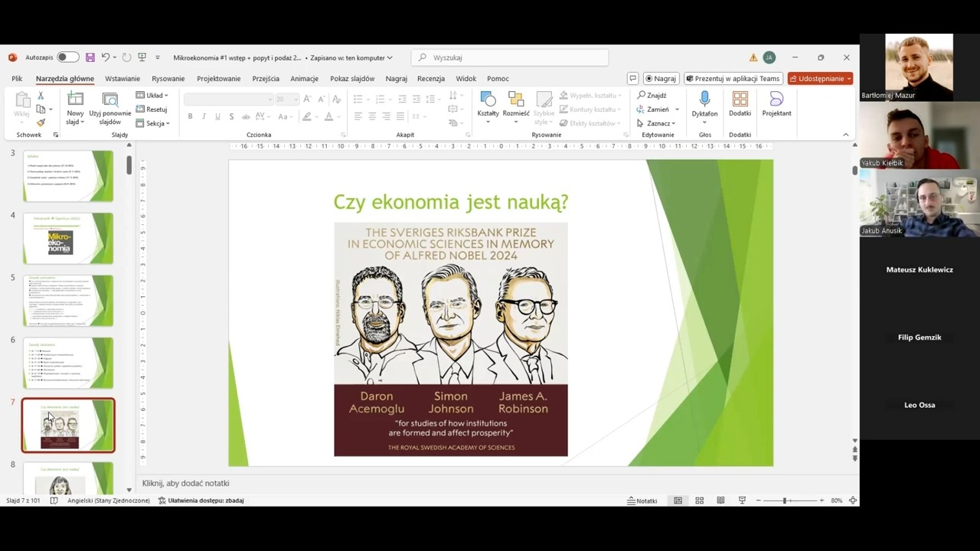Collapse the ribbon with chevron arrow
980x551 pixels.
point(846,135)
